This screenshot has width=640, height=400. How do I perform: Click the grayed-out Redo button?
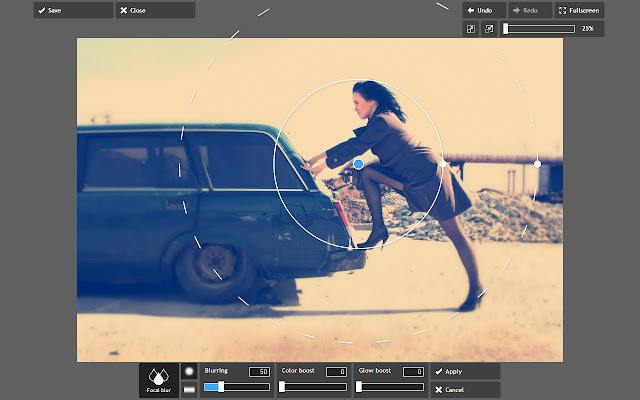[x=528, y=10]
